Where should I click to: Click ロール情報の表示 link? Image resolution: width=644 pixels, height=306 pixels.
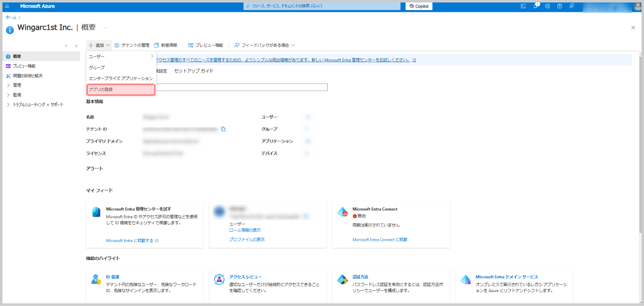click(x=245, y=230)
